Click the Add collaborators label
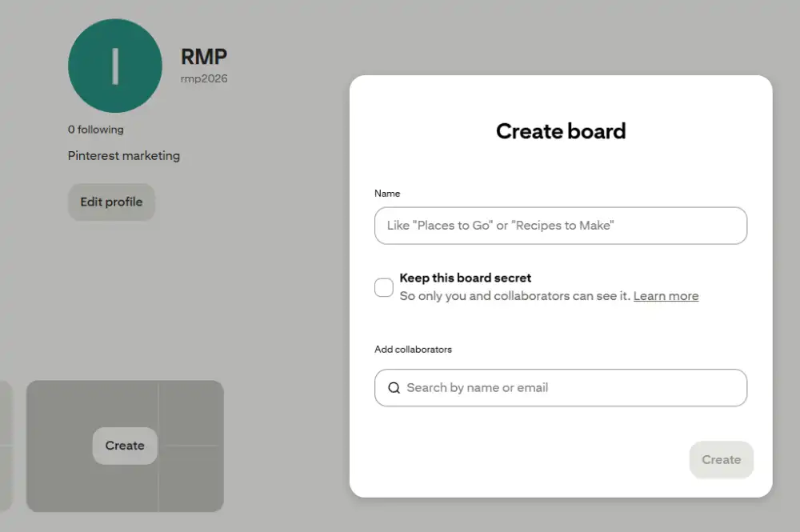The width and height of the screenshot is (800, 532). 413,349
